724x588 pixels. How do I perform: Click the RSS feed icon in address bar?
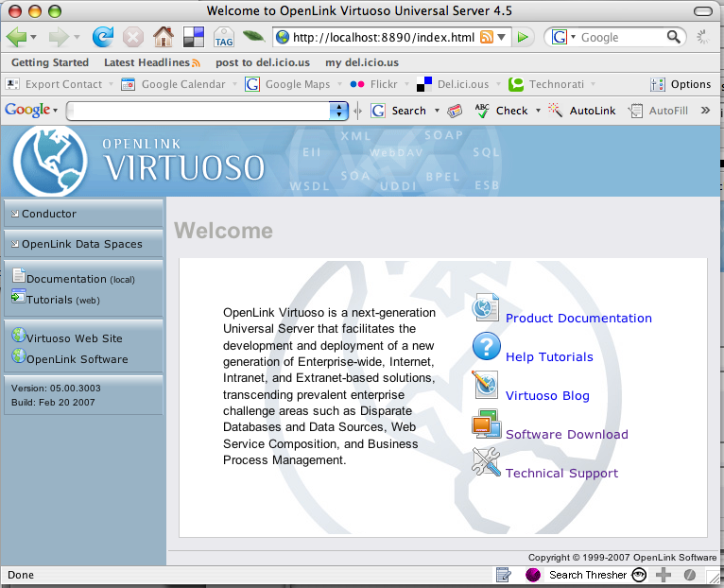pos(486,37)
